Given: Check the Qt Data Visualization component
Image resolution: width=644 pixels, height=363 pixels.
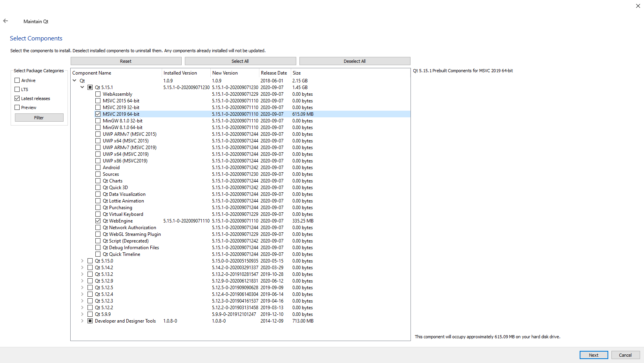Looking at the screenshot, I should point(98,194).
